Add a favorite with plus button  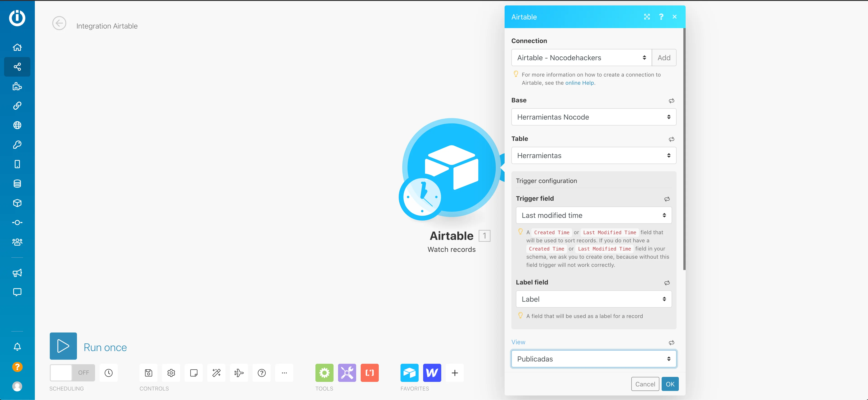[455, 373]
